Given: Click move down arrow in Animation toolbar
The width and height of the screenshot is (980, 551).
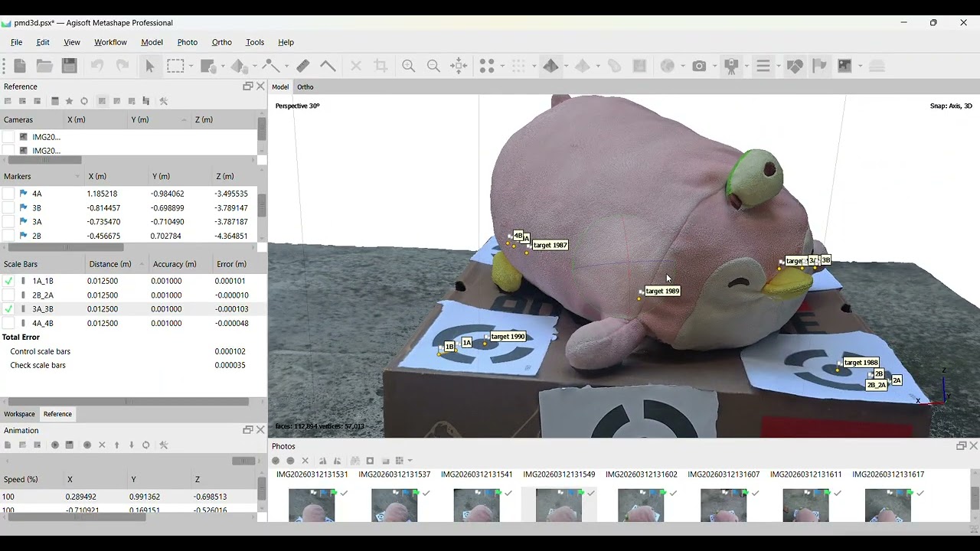Looking at the screenshot, I should click(x=132, y=445).
